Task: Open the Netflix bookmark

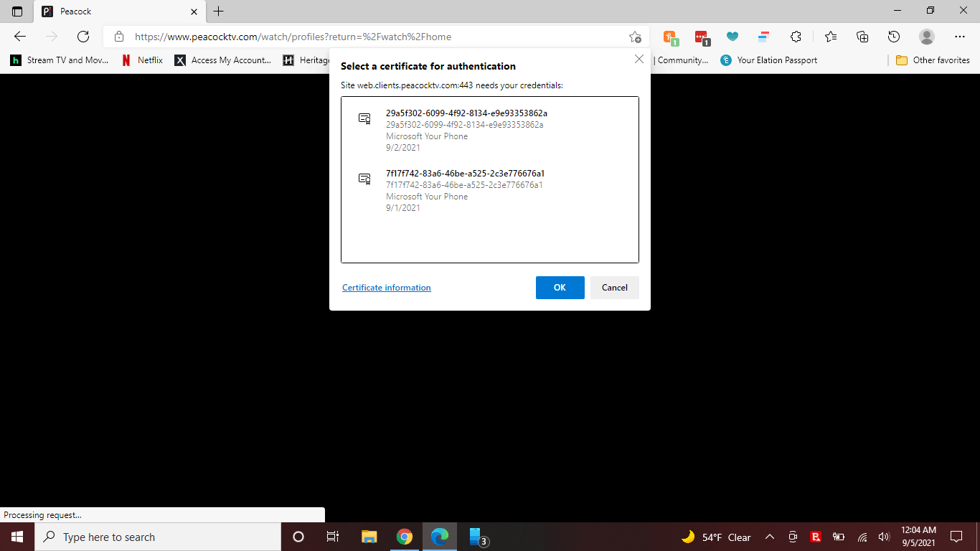Action: (x=142, y=60)
